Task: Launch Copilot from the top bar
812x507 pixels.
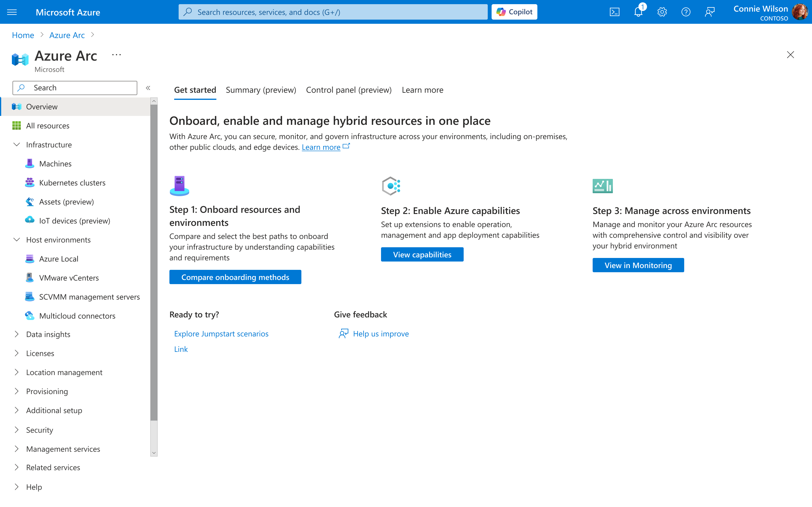Action: point(514,12)
